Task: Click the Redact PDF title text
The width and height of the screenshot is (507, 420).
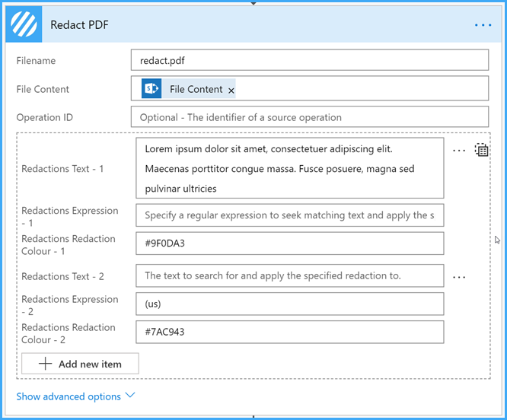Action: [x=79, y=25]
